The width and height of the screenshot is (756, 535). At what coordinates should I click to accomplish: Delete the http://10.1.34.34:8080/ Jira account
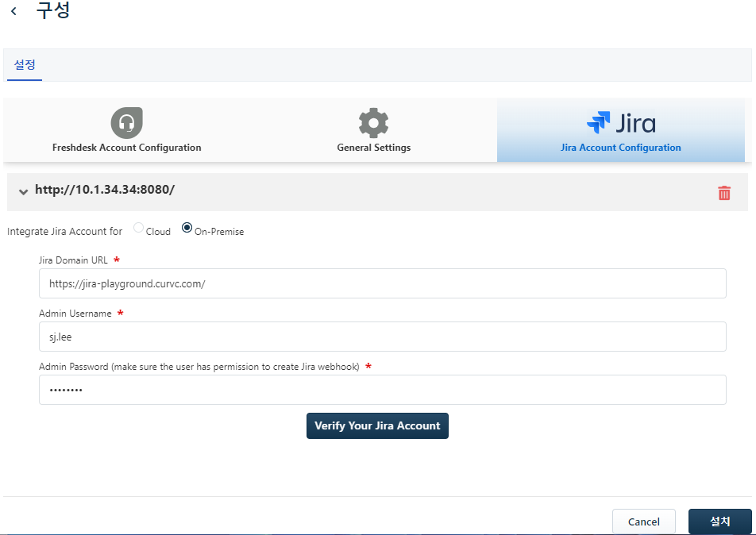(x=724, y=193)
